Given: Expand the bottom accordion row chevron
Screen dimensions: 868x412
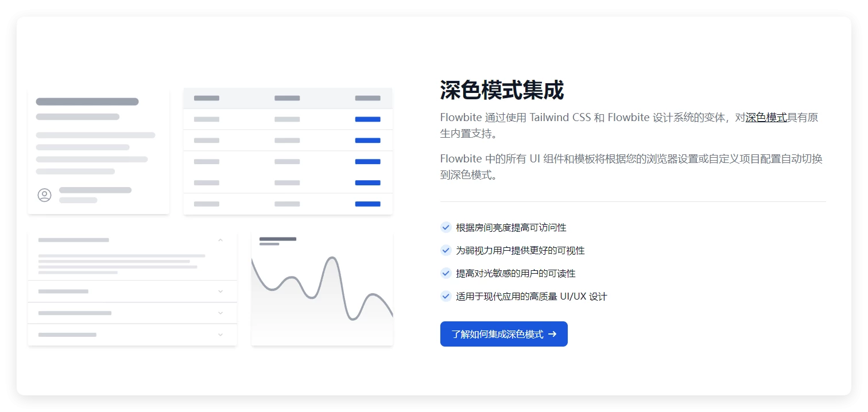Looking at the screenshot, I should click(x=220, y=335).
